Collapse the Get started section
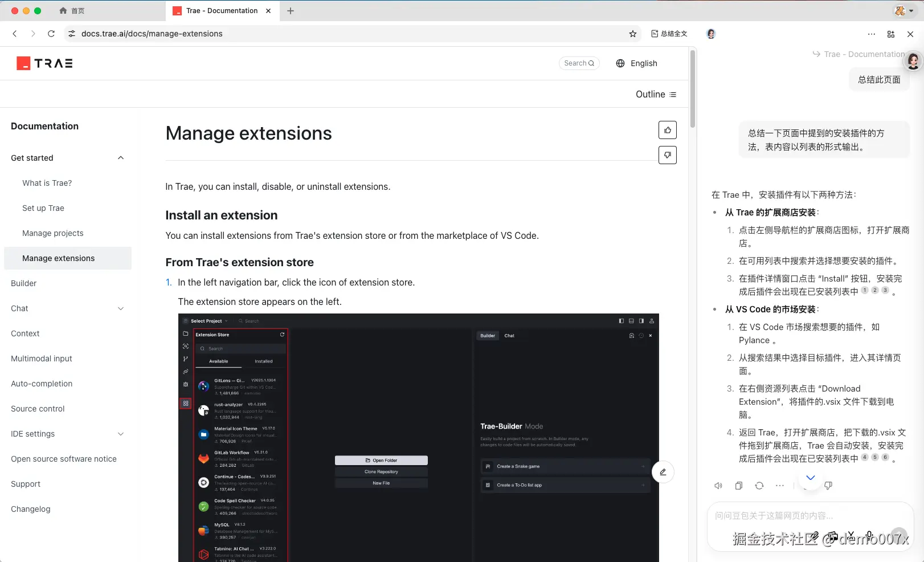924x562 pixels. (121, 158)
